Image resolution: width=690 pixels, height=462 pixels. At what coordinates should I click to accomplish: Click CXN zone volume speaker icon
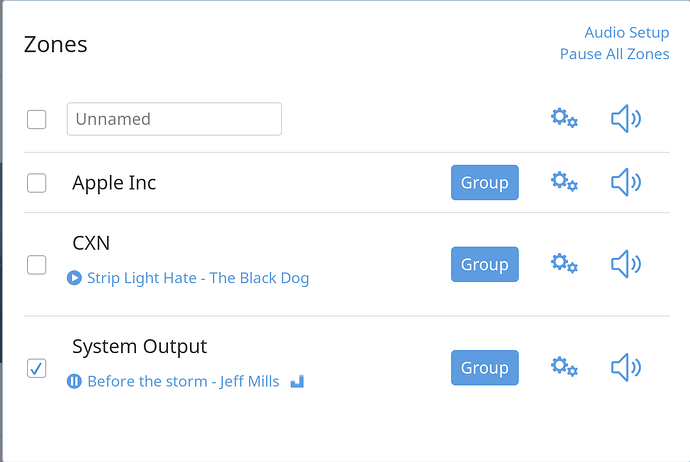[626, 264]
